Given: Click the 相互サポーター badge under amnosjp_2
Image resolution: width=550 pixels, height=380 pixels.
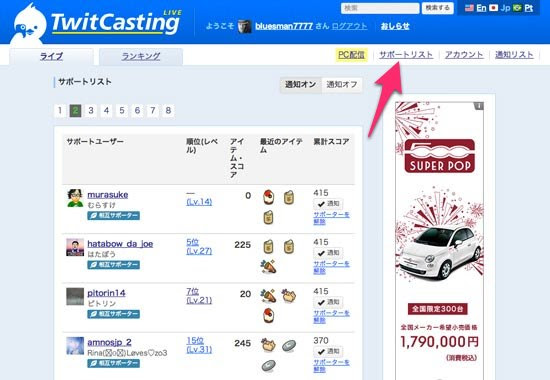Looking at the screenshot, I should coord(114,363).
